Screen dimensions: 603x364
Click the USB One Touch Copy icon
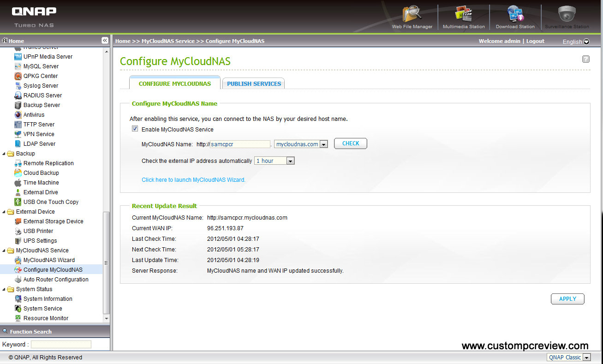18,202
